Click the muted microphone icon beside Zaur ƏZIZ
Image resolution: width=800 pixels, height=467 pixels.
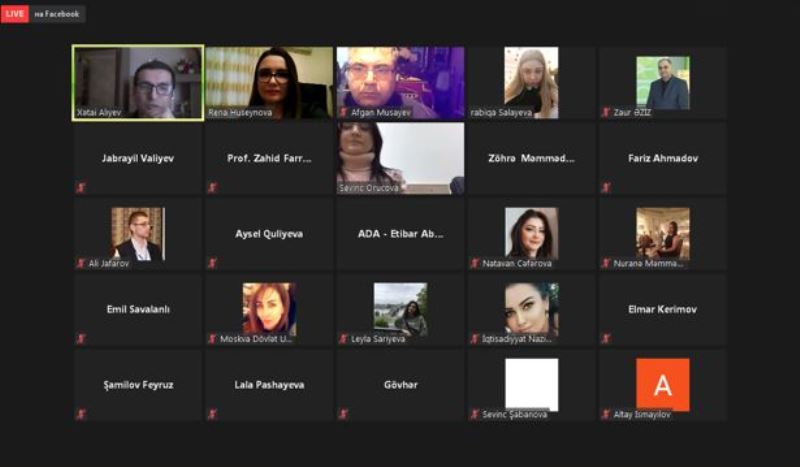click(606, 112)
